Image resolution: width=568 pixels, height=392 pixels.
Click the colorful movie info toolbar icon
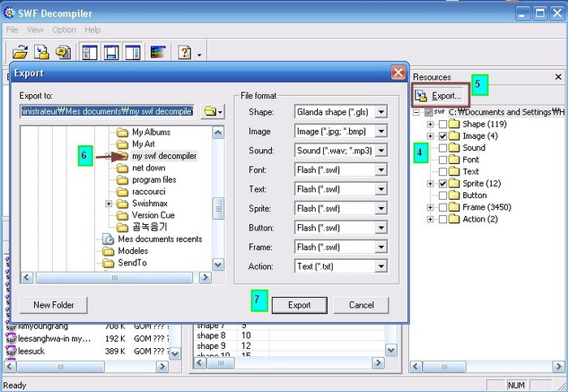coord(157,53)
